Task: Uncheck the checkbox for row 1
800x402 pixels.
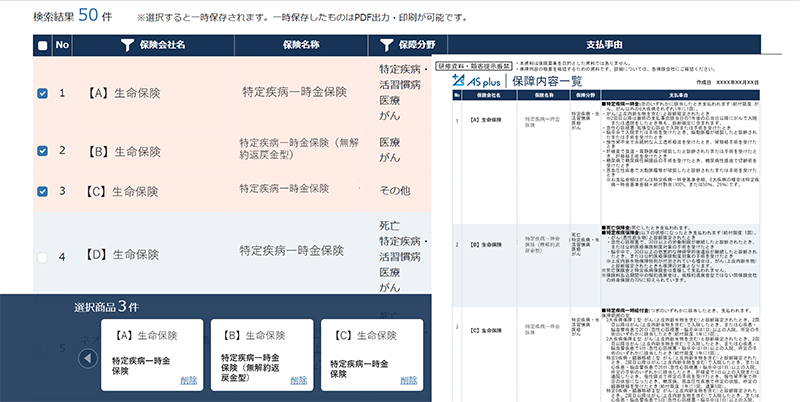Action: pos(41,93)
